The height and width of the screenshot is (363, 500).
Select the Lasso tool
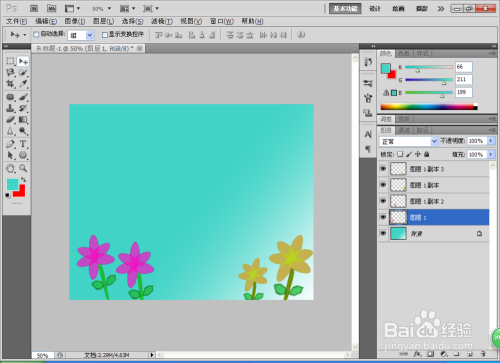pos(10,72)
